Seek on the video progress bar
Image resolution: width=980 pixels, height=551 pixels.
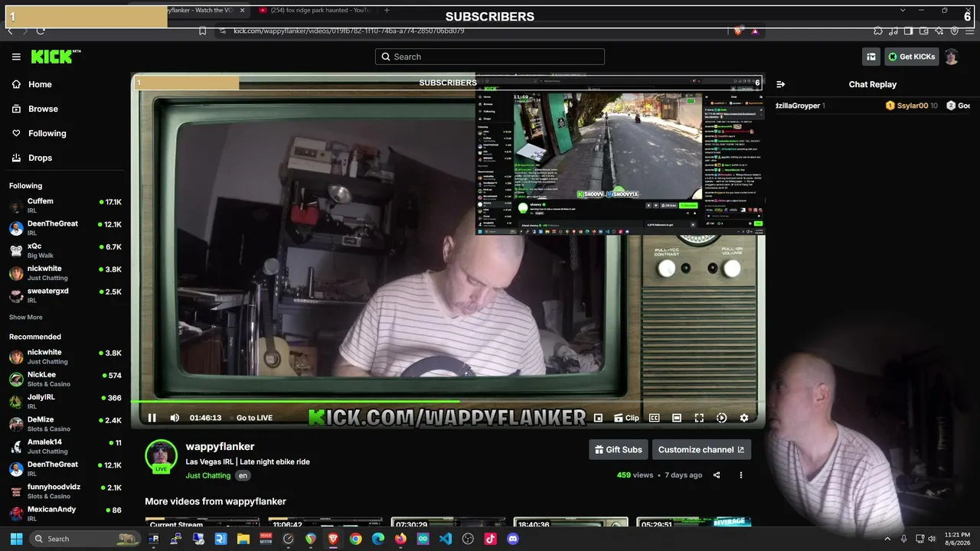coord(448,401)
